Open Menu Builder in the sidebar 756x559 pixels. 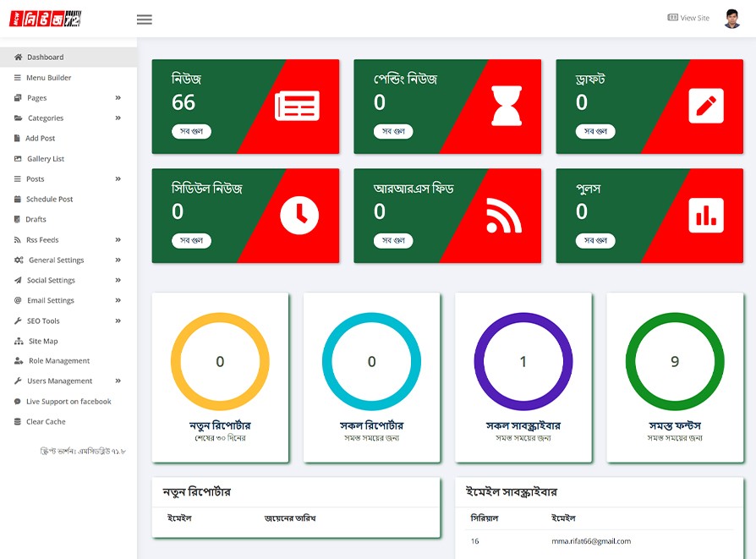click(x=48, y=78)
